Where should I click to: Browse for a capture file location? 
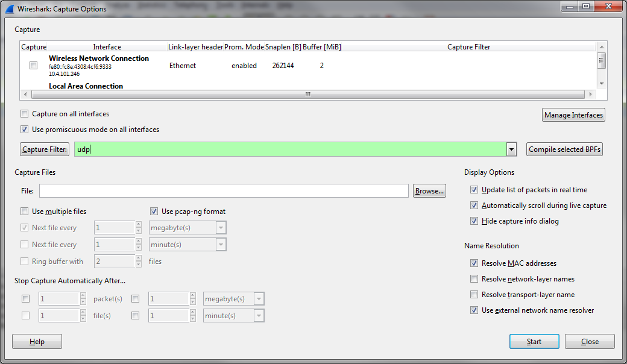click(x=429, y=190)
